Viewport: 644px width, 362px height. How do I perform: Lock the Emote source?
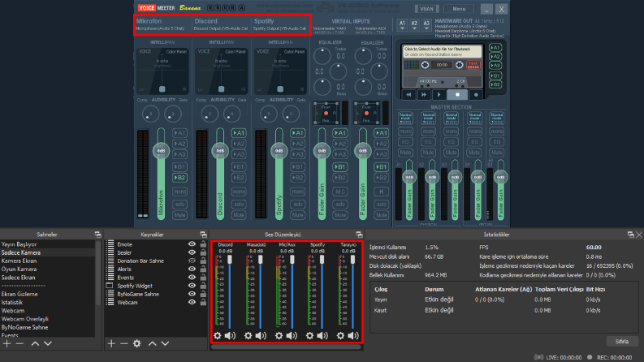tap(203, 243)
